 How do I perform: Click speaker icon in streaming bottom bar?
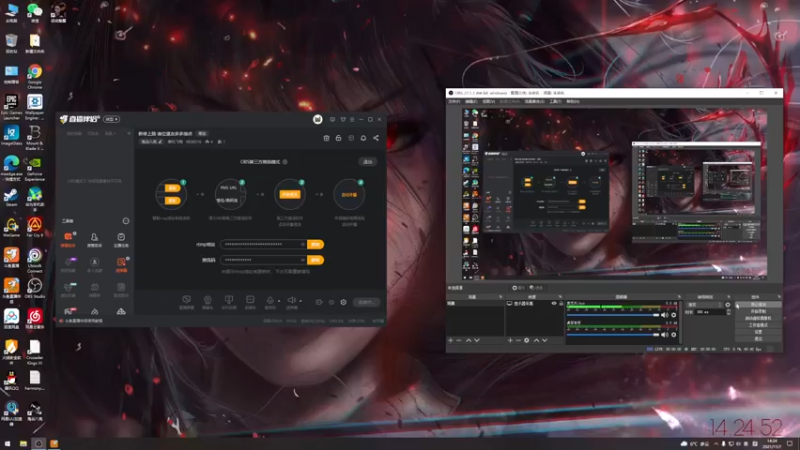[x=291, y=300]
